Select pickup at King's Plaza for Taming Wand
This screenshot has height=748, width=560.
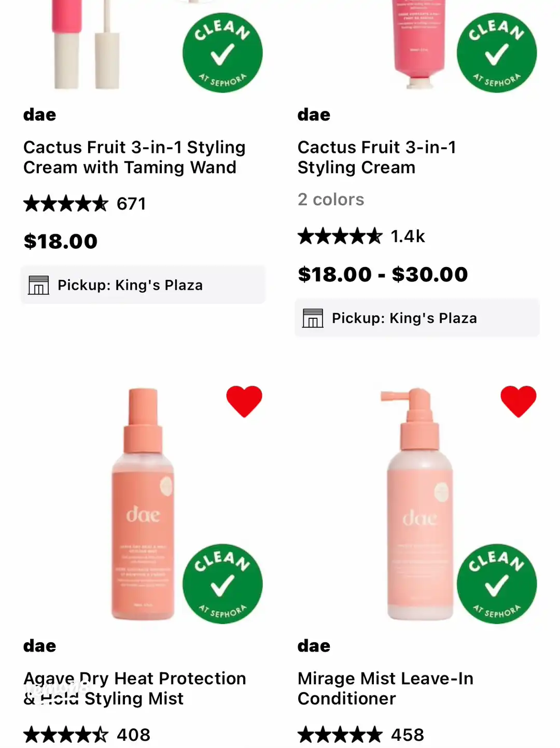tap(143, 285)
